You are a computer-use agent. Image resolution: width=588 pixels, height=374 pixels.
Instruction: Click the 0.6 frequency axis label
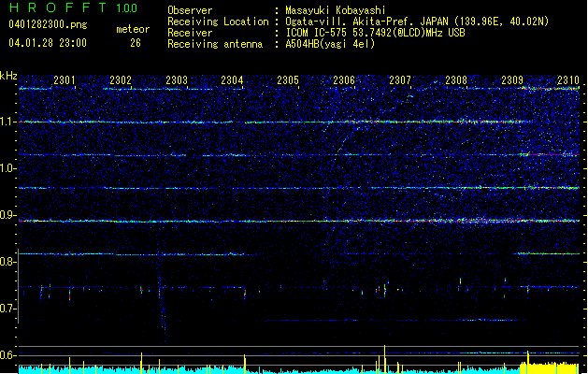tap(8, 355)
